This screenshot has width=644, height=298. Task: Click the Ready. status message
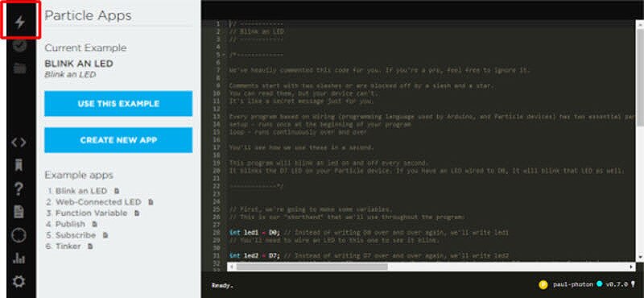pos(222,285)
